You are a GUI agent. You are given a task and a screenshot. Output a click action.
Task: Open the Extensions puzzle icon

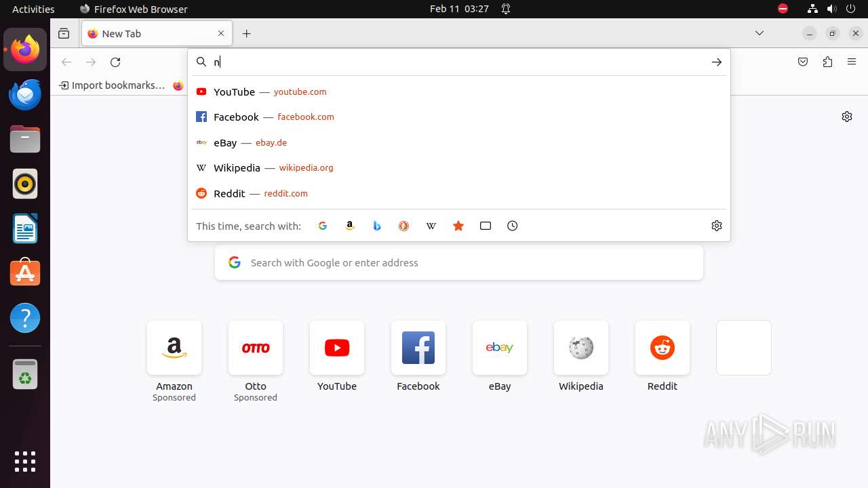click(827, 62)
